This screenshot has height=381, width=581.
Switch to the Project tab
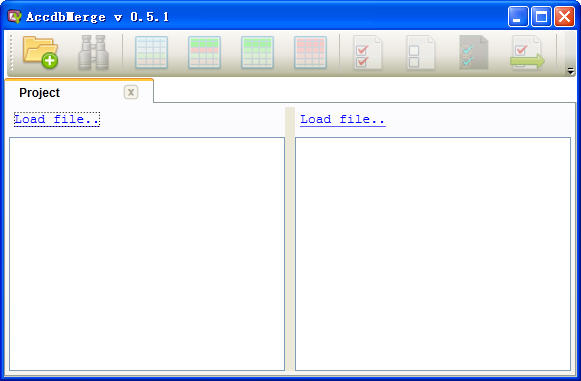click(x=39, y=93)
